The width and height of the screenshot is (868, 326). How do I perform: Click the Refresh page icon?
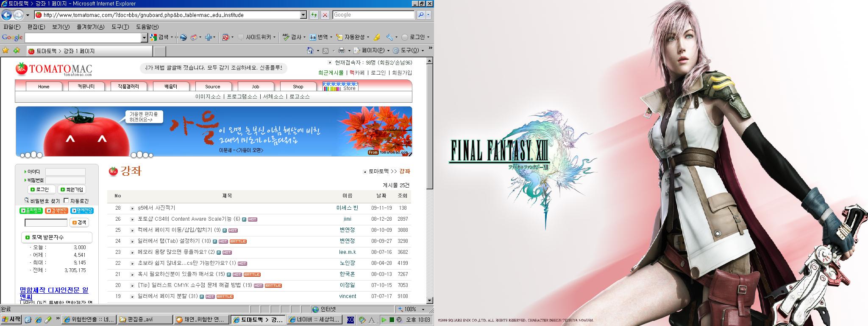click(314, 15)
